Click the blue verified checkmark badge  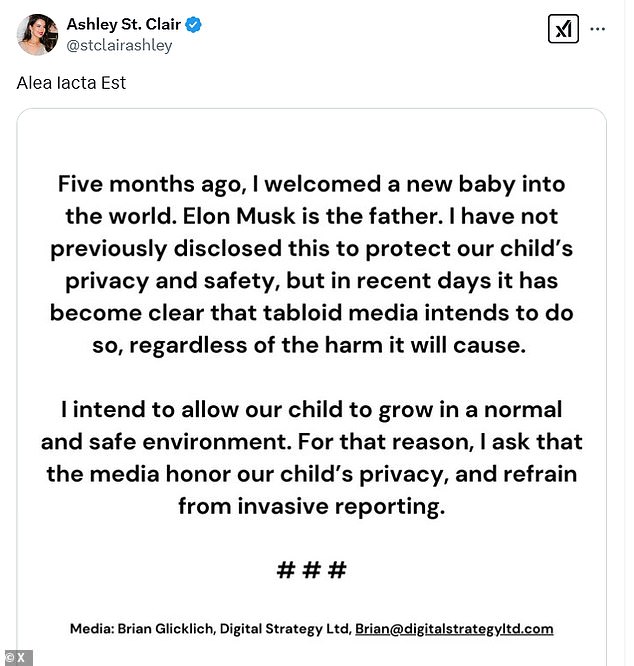(x=194, y=24)
